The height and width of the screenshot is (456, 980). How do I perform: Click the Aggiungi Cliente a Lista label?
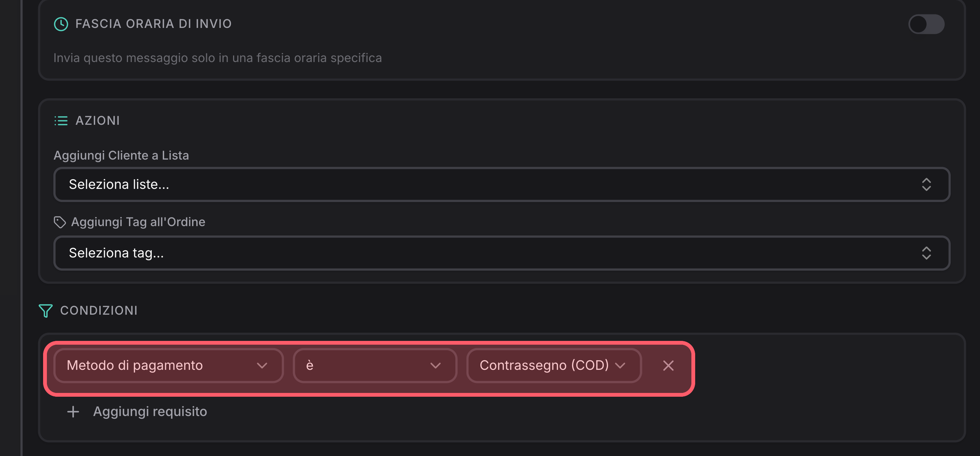121,155
